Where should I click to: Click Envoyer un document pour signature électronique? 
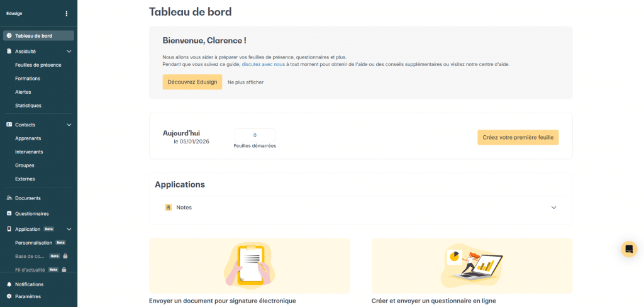pyautogui.click(x=222, y=301)
